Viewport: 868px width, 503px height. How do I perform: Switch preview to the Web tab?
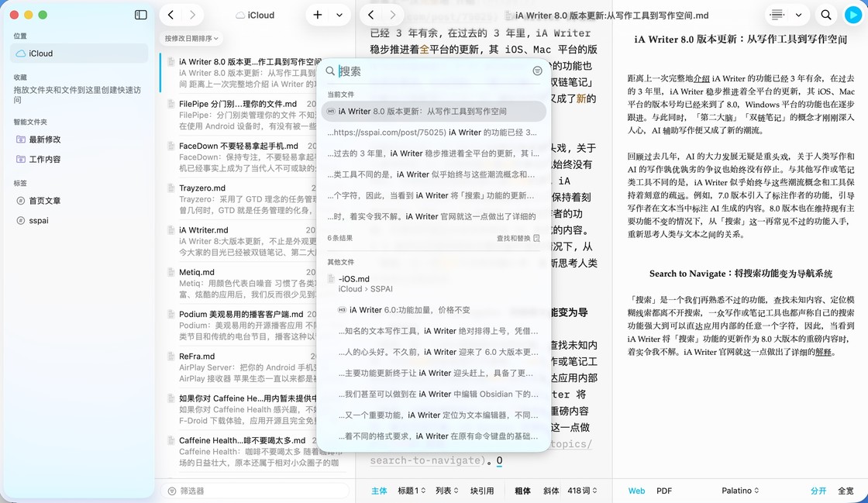[x=636, y=491]
